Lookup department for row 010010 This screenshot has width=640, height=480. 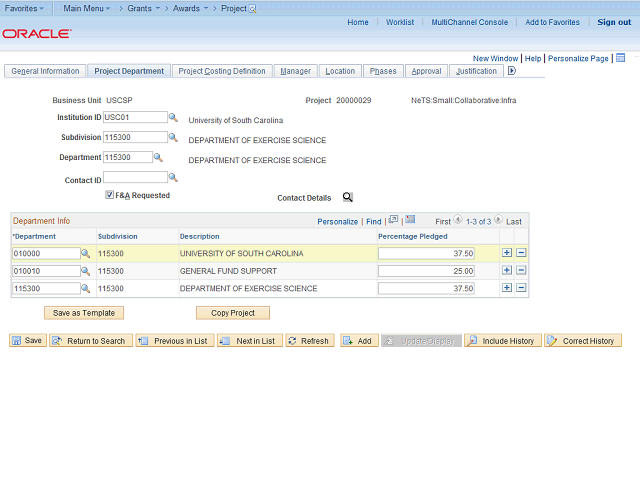point(85,271)
